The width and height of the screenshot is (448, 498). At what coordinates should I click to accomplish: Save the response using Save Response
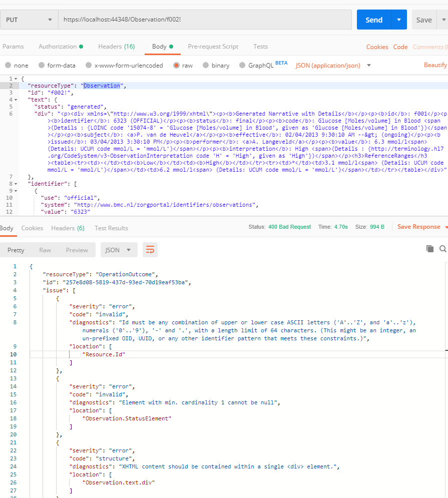tap(418, 227)
